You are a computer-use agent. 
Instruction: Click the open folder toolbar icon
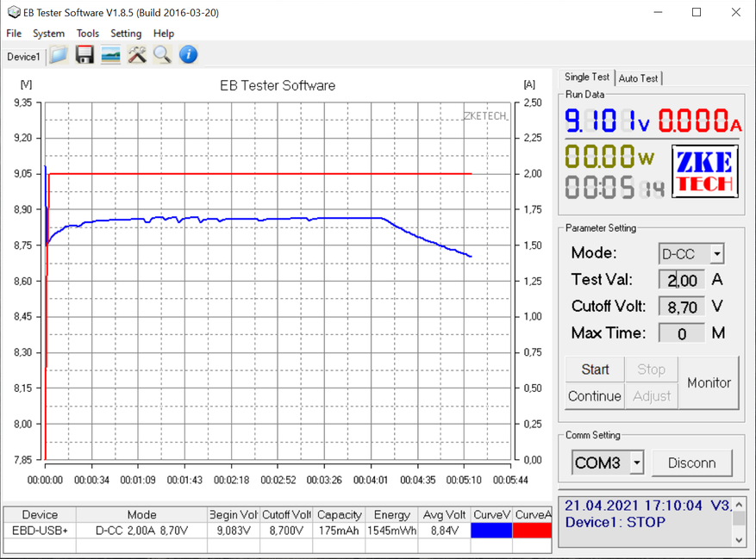[59, 55]
